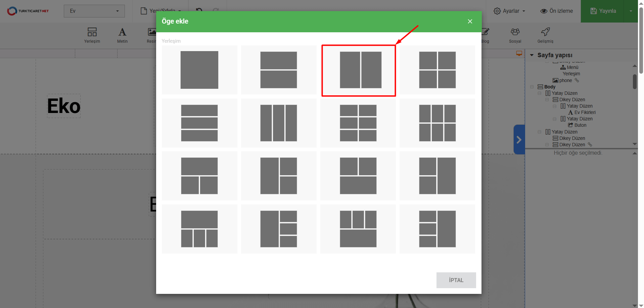Select the two-column side-by-side layout
644x308 pixels.
tap(358, 70)
